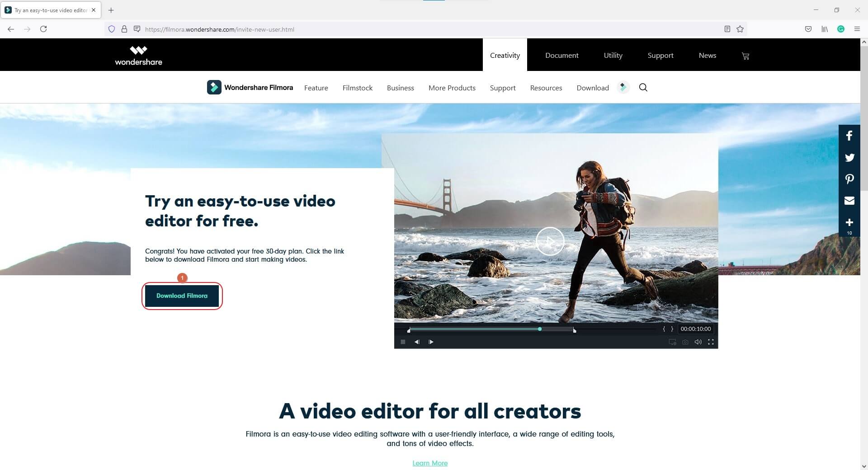The width and height of the screenshot is (868, 470).
Task: Open the shopping cart icon
Action: (745, 56)
